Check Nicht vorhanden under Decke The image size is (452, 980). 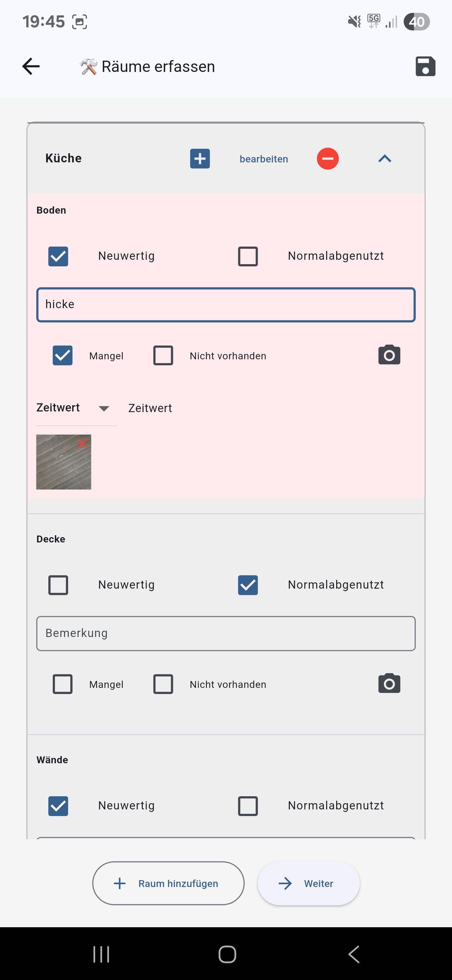(163, 684)
